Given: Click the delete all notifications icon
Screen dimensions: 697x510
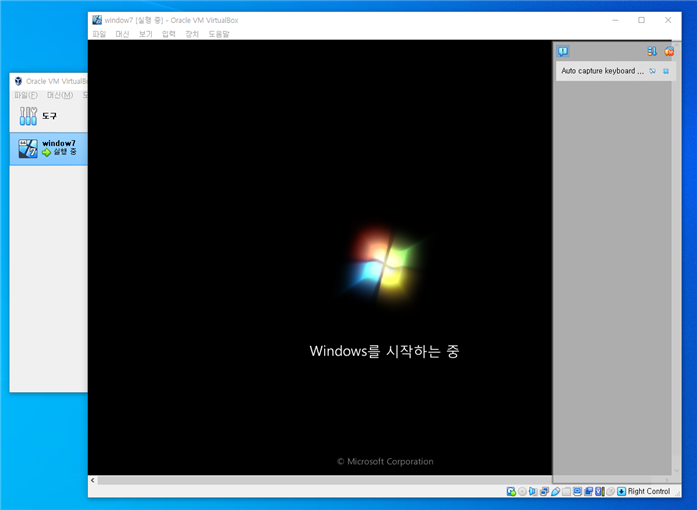Looking at the screenshot, I should (669, 51).
